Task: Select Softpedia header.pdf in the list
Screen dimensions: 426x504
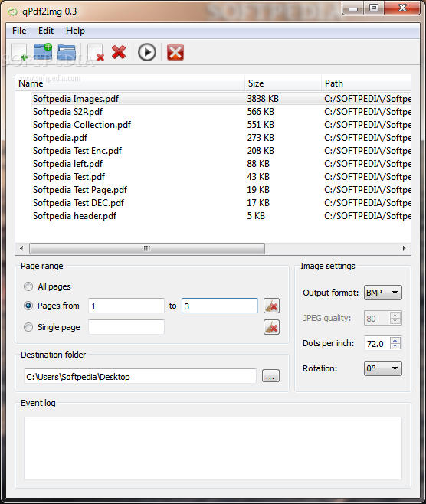Action: [74, 216]
